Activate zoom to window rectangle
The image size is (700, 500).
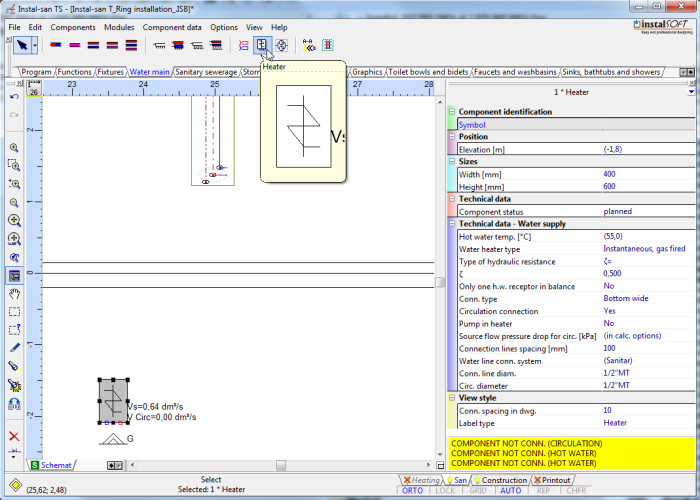click(x=14, y=166)
